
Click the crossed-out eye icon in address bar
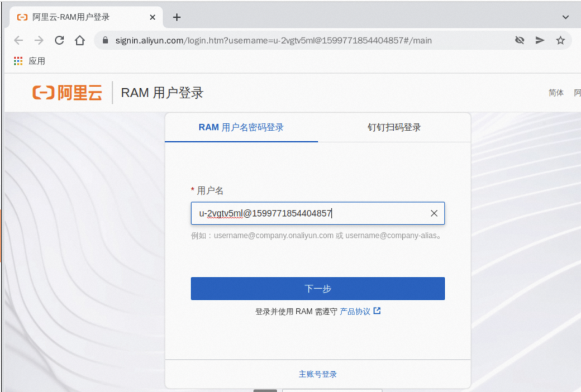click(x=520, y=40)
